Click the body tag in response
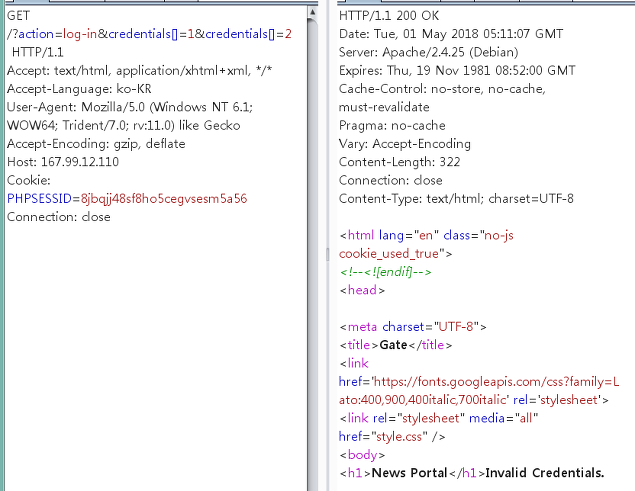The height and width of the screenshot is (491, 635). 362,455
